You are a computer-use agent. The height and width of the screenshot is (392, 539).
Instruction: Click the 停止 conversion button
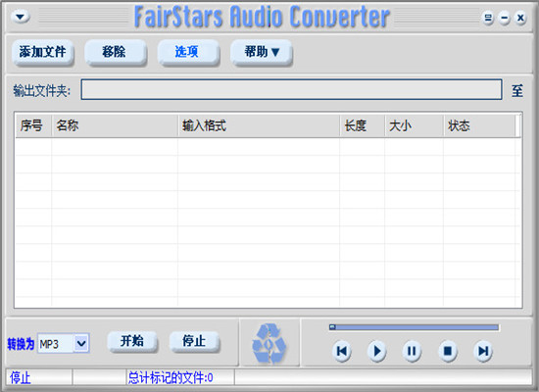194,341
